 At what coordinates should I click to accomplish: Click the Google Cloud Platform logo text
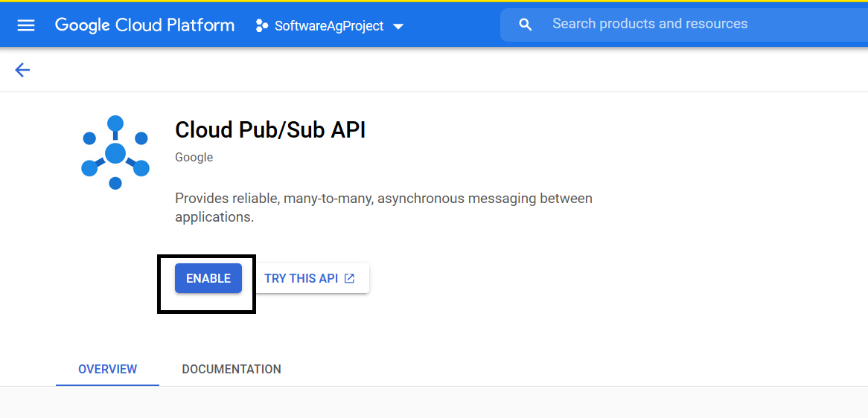pos(144,25)
